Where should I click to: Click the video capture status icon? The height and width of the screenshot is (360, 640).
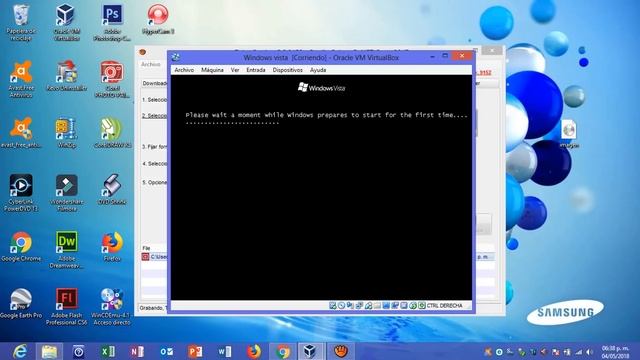(395, 305)
